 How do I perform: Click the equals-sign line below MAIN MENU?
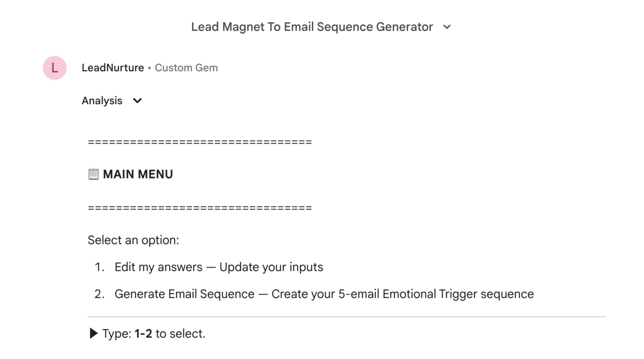[200, 208]
